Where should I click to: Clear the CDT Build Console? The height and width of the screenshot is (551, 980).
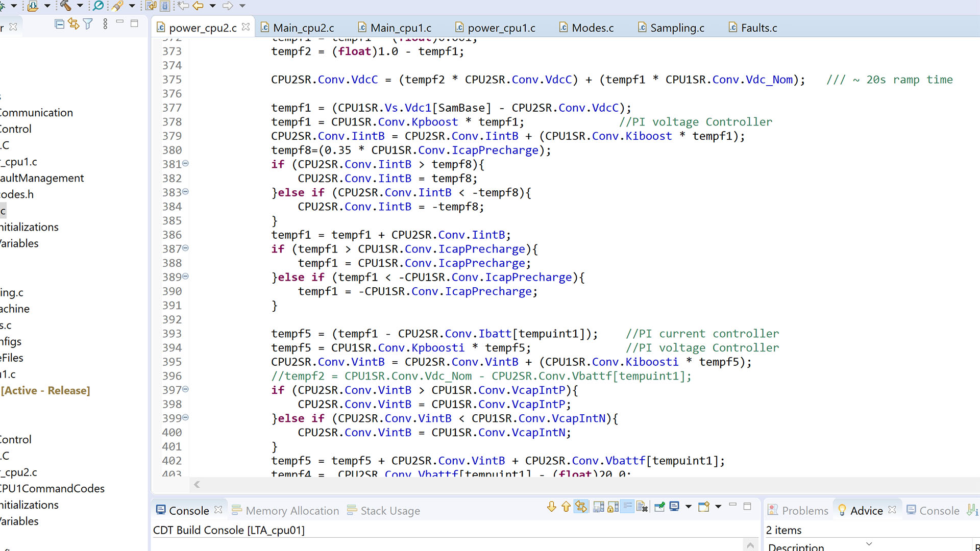click(642, 506)
